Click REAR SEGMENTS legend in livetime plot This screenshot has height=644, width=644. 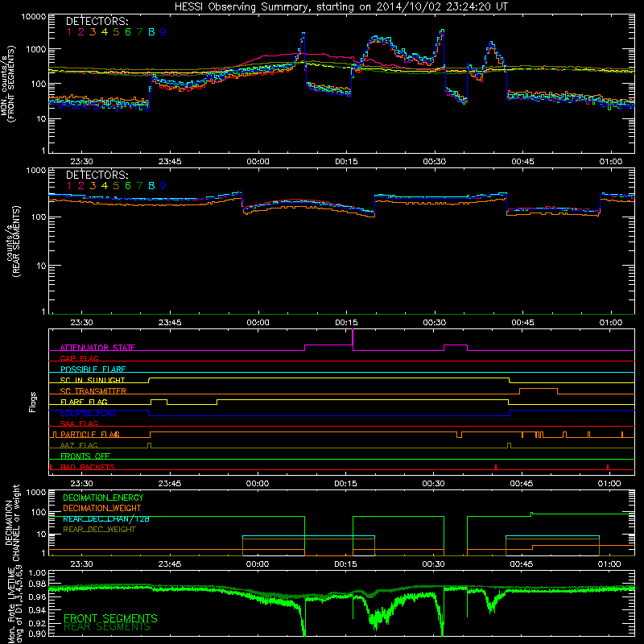(x=107, y=627)
